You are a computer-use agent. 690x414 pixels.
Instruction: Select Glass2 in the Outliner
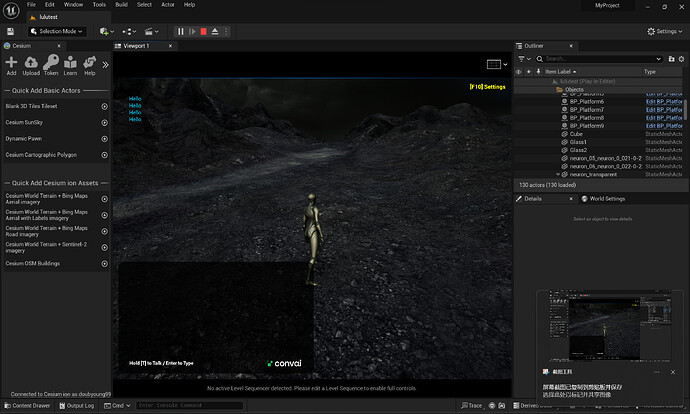pyautogui.click(x=578, y=150)
